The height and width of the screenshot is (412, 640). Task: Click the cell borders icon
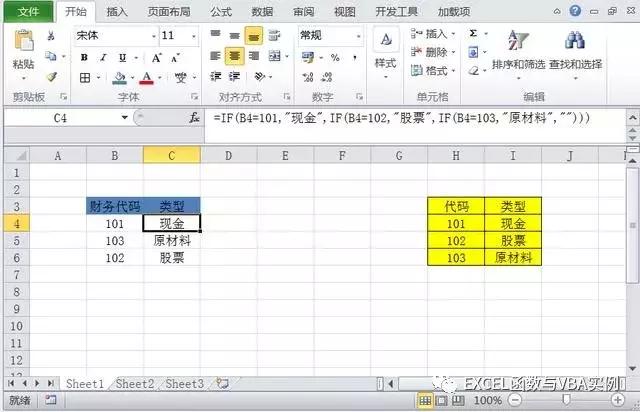[x=85, y=77]
